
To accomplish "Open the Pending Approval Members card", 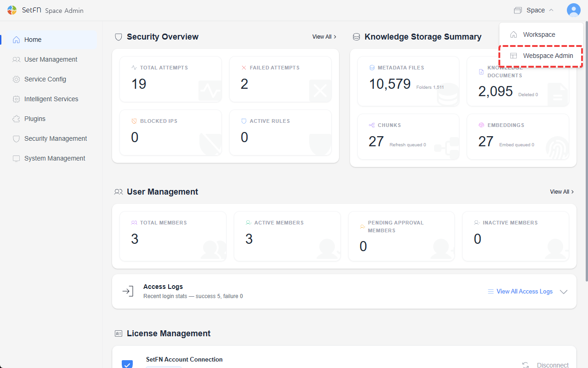I will (x=401, y=236).
